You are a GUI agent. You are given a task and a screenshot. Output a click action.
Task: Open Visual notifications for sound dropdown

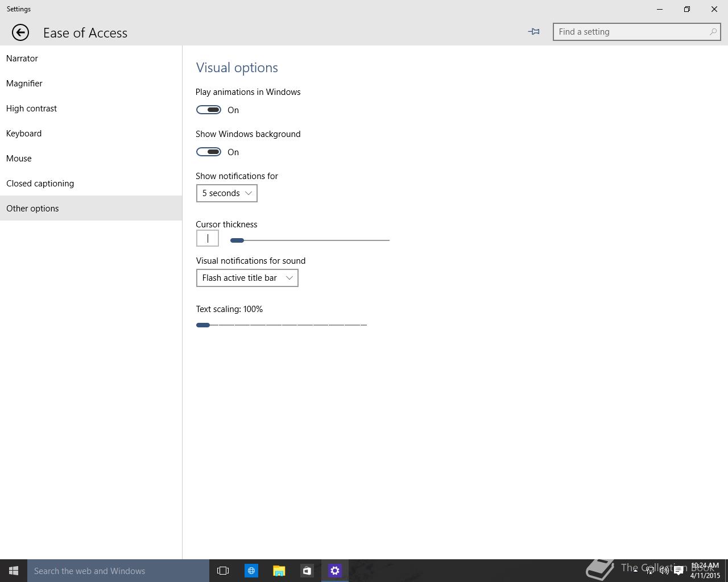pos(247,278)
